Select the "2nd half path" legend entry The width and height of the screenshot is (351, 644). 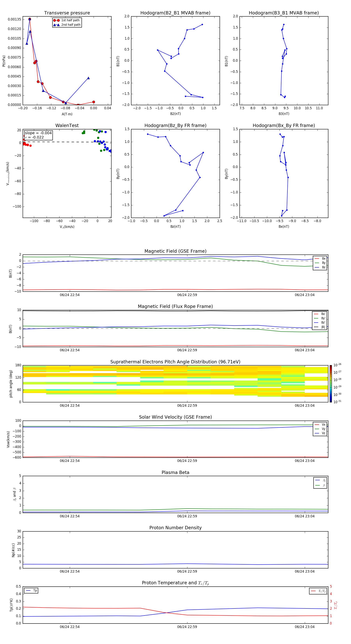tap(67, 25)
